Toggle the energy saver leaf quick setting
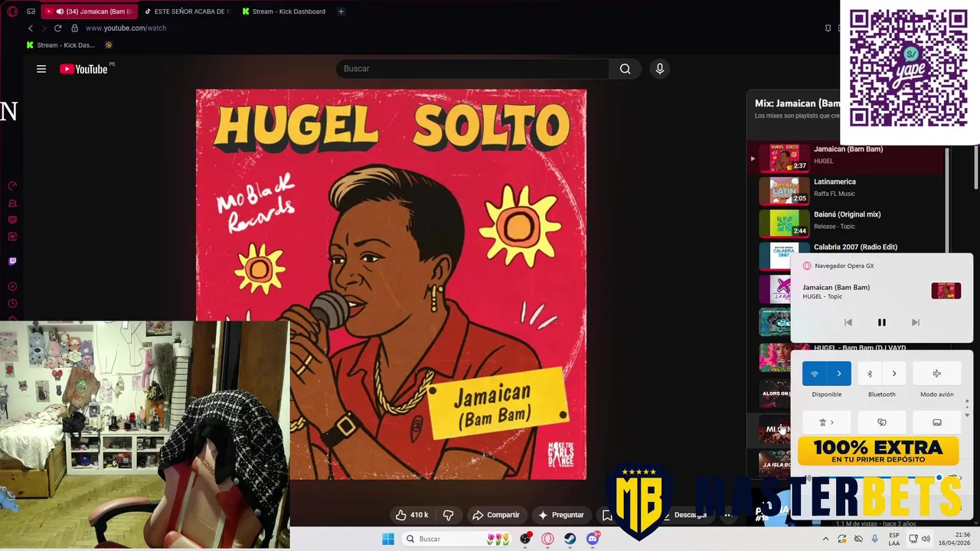The height and width of the screenshot is (551, 980). click(x=882, y=422)
